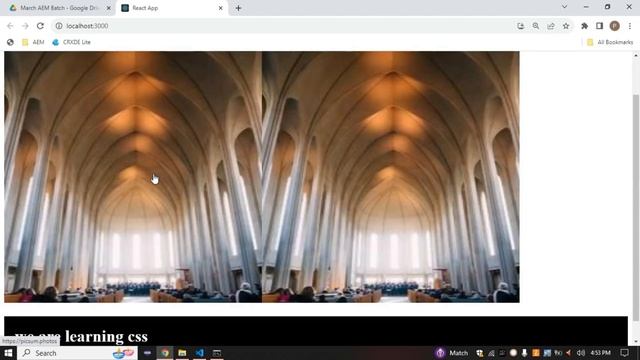Toggle the browser side panel
This screenshot has height=360, width=640.
pyautogui.click(x=599, y=26)
